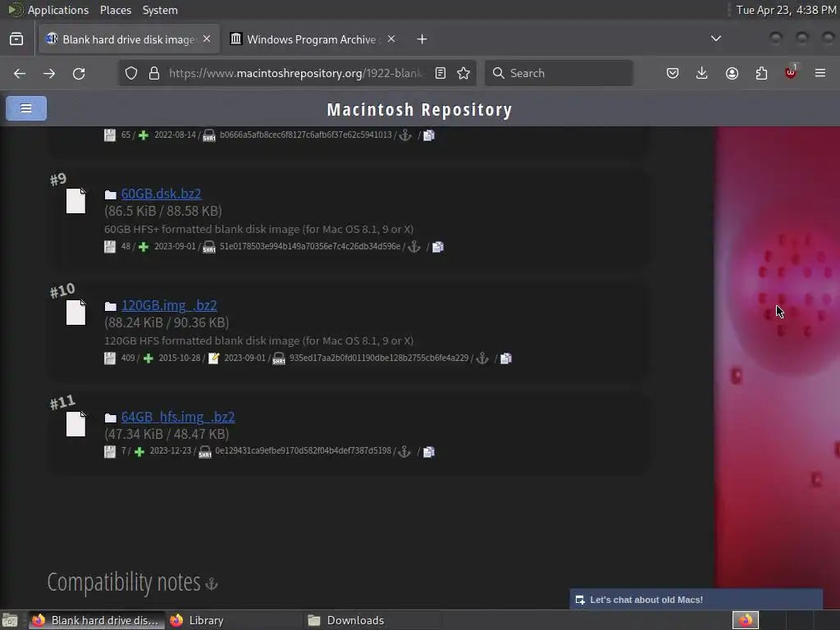Click the Blank hard drive taskbar entry
This screenshot has height=630, width=840.
click(97, 620)
